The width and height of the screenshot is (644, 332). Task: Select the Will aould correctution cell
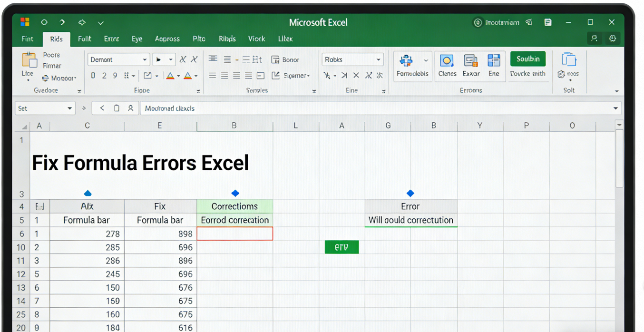411,220
